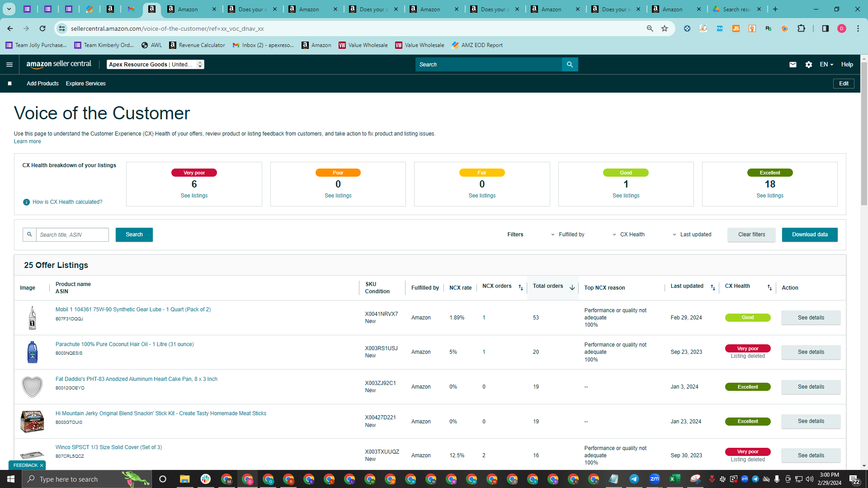
Task: Click the green Good CX Health badge
Action: point(748,318)
